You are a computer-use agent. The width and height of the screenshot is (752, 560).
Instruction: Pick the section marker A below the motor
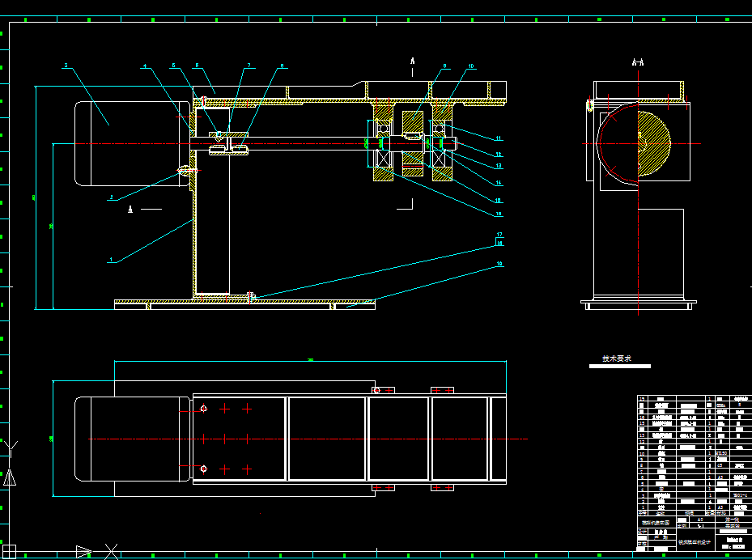(130, 209)
